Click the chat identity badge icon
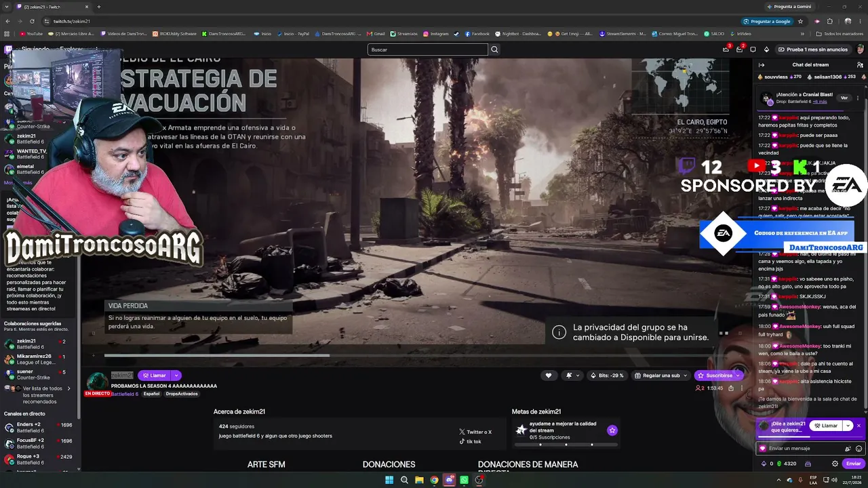 click(763, 449)
